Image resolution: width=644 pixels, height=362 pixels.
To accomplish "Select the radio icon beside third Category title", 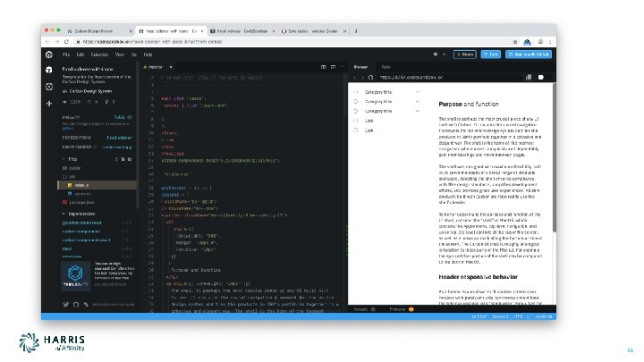I will click(x=356, y=111).
